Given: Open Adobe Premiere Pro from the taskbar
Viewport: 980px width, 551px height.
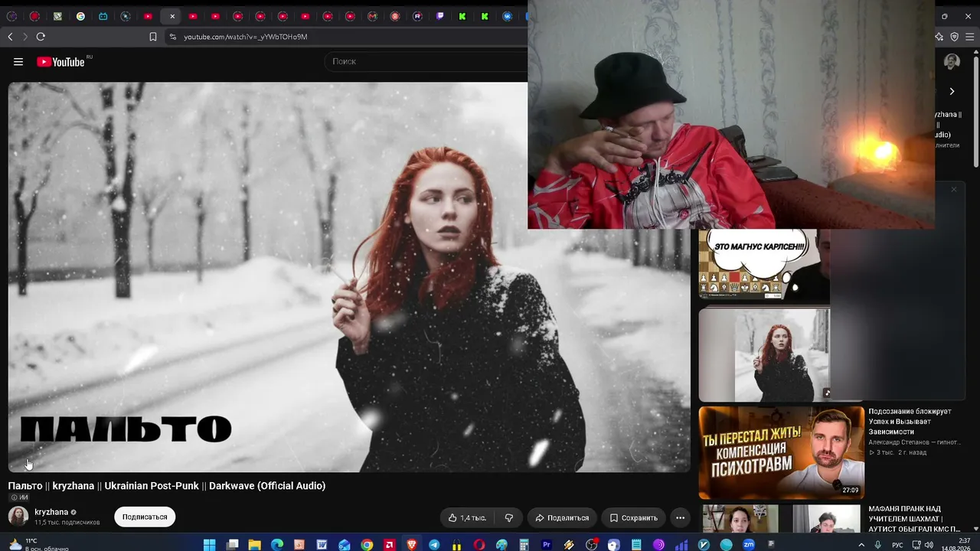Looking at the screenshot, I should point(547,545).
